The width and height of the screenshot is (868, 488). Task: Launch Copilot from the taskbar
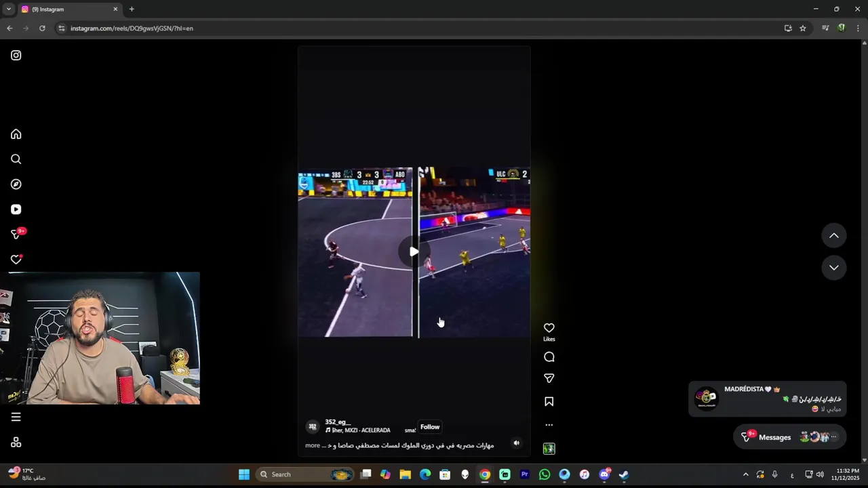[385, 474]
